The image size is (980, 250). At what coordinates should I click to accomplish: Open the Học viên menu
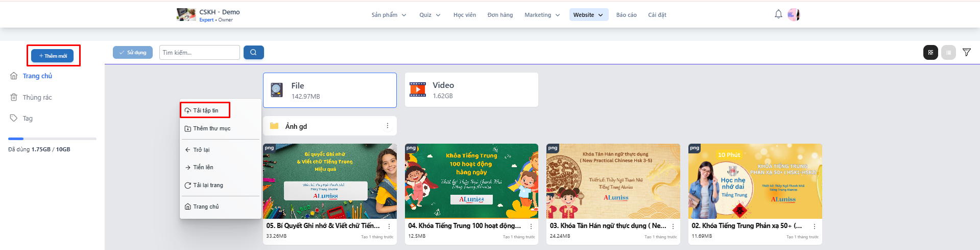pyautogui.click(x=465, y=15)
